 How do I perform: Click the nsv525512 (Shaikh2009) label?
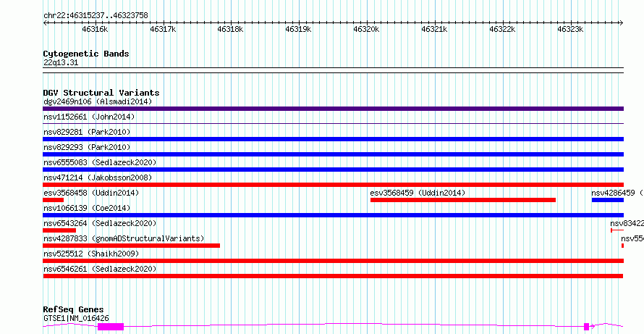[91, 254]
